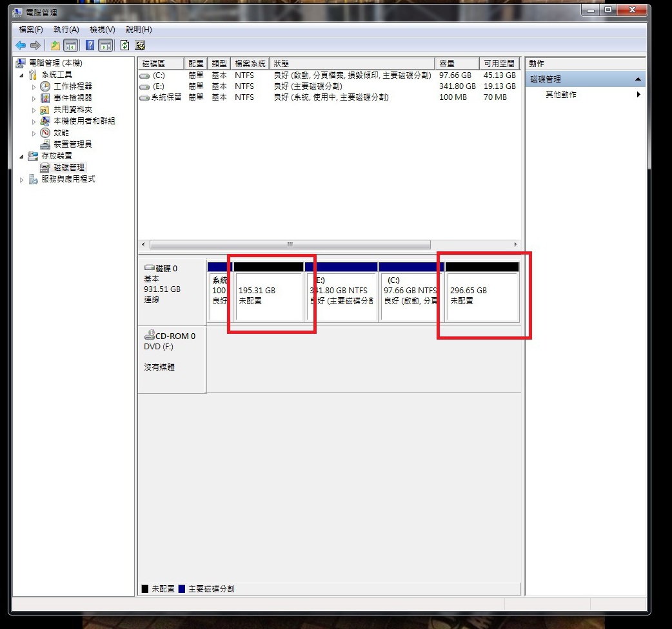The height and width of the screenshot is (629, 672).
Task: Expand the 工作排程器 node
Action: [x=34, y=87]
